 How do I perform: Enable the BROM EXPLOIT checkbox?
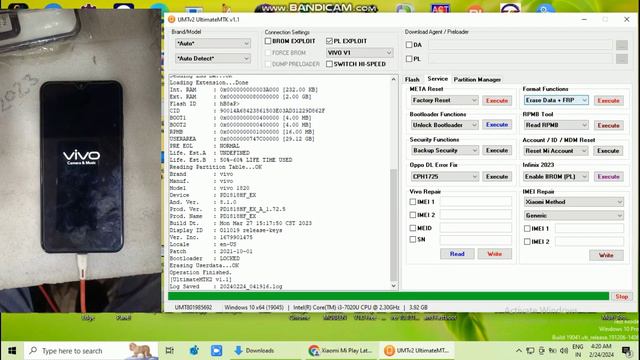pos(268,41)
